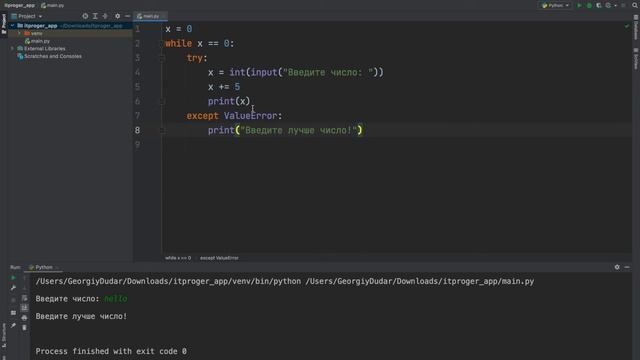Clear all console output trash icon

[x=24, y=328]
